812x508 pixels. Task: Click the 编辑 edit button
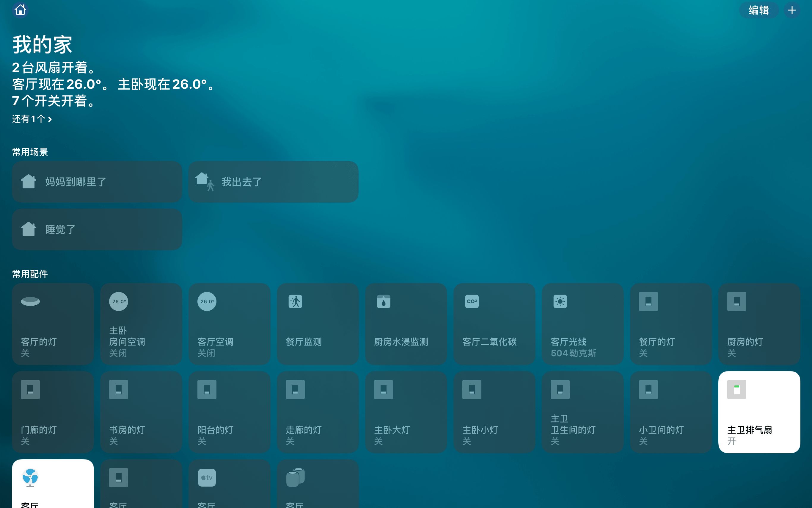pyautogui.click(x=758, y=10)
